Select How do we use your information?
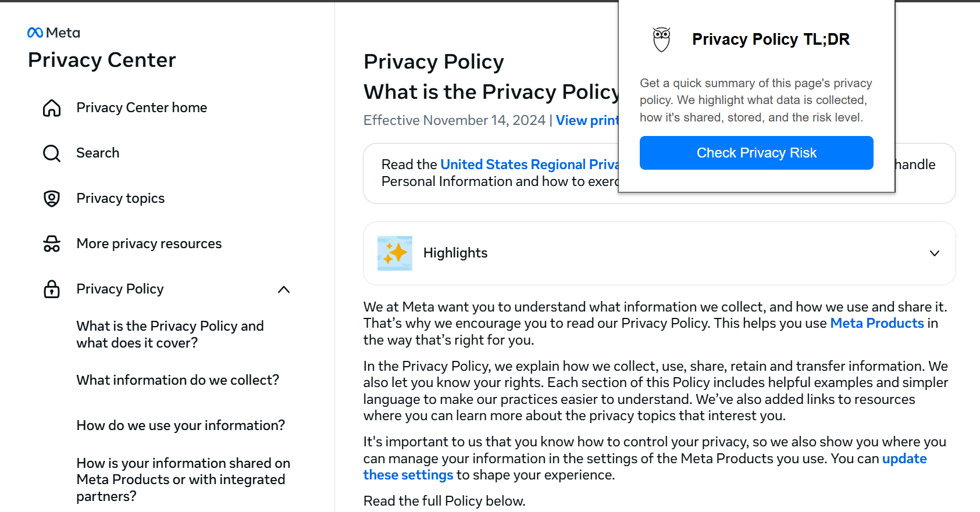 pyautogui.click(x=180, y=426)
